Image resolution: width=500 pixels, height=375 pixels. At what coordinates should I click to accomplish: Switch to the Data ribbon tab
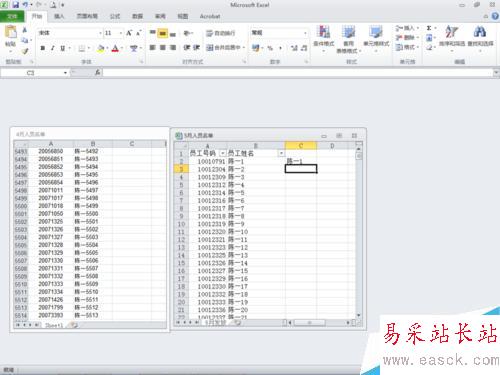(x=137, y=16)
